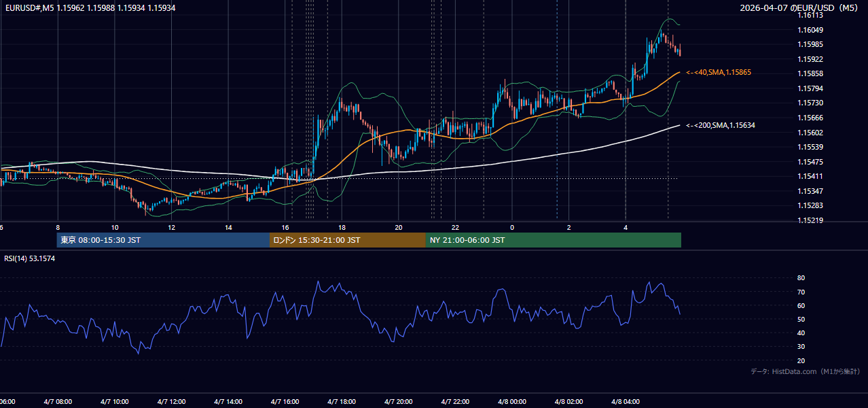Click price level 1.15858 on the price axis

(810, 73)
